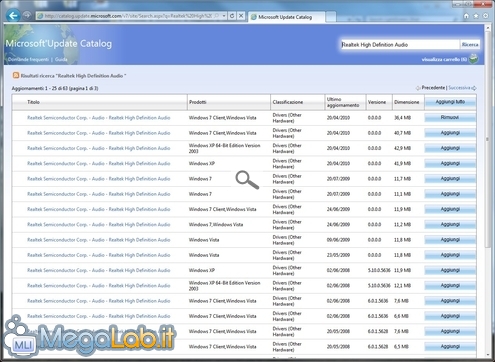Click Rimuovi for the 36,4 MB driver
This screenshot has height=362, width=495.
tap(450, 117)
